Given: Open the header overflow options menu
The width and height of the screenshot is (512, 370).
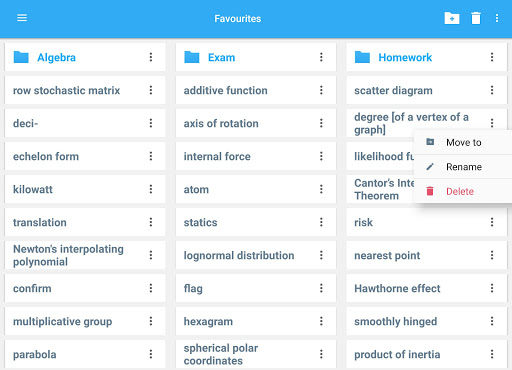Looking at the screenshot, I should [x=497, y=18].
